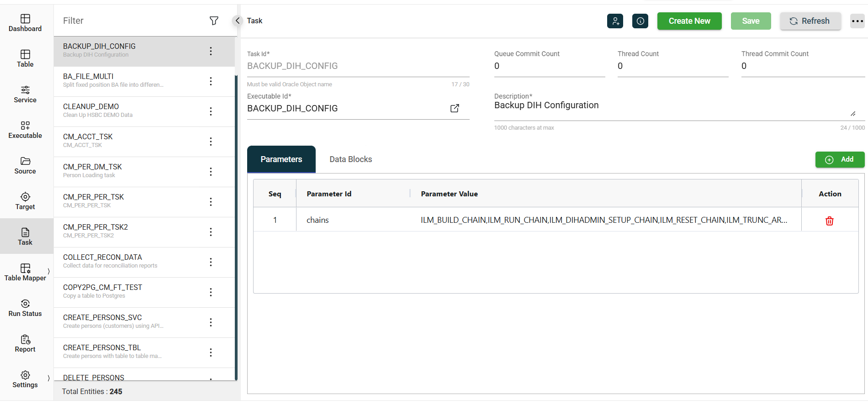Click the info icon in the header
The width and height of the screenshot is (868, 405).
[x=640, y=21]
